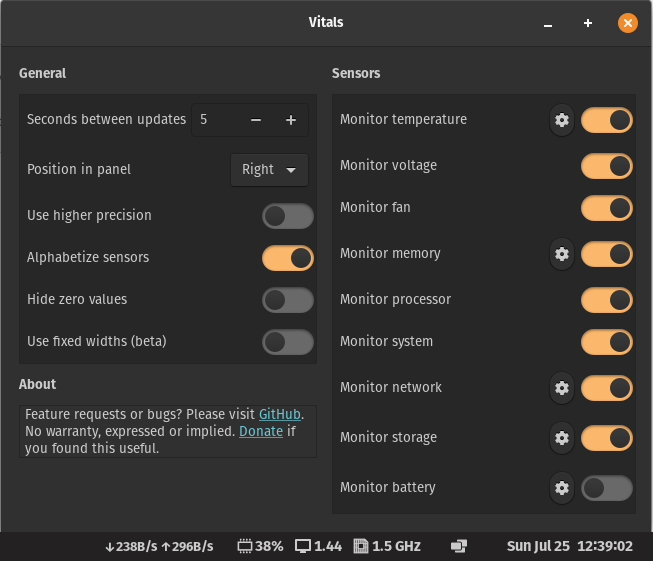Follow the Donate link
653x561 pixels.
[x=260, y=432]
